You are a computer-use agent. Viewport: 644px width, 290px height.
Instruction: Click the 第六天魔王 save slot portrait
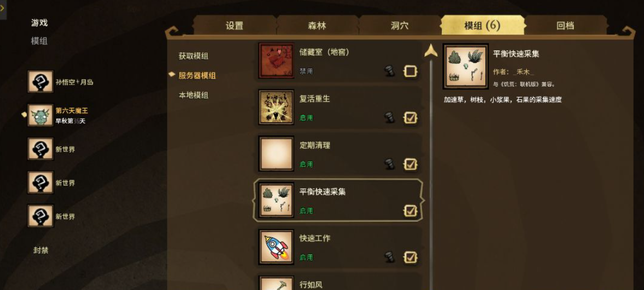[x=41, y=115]
